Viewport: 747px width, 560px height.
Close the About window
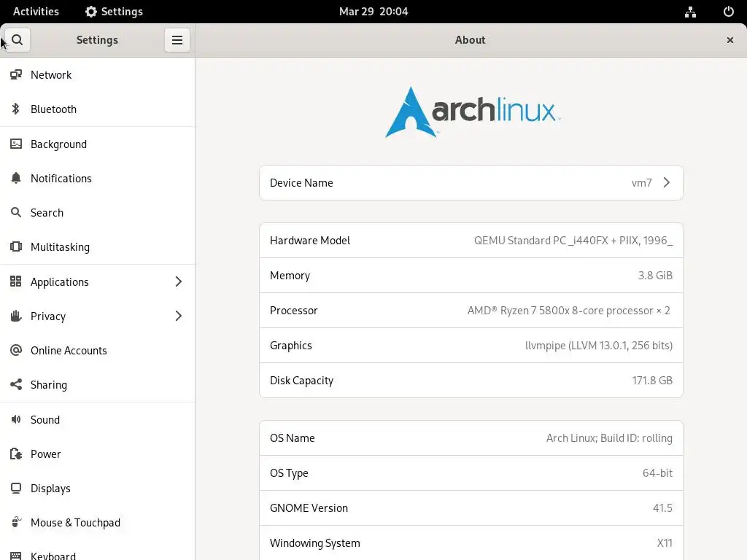pos(729,40)
